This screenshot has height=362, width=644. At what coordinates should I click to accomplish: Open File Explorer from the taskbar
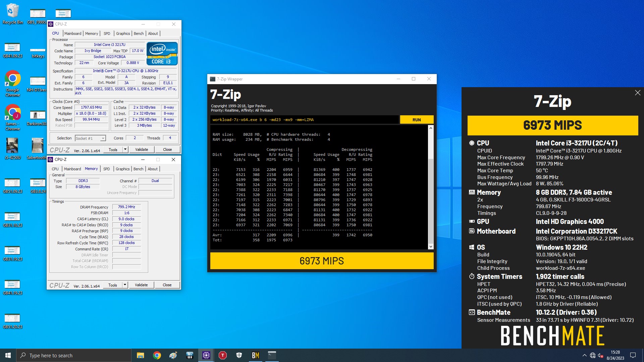point(140,355)
